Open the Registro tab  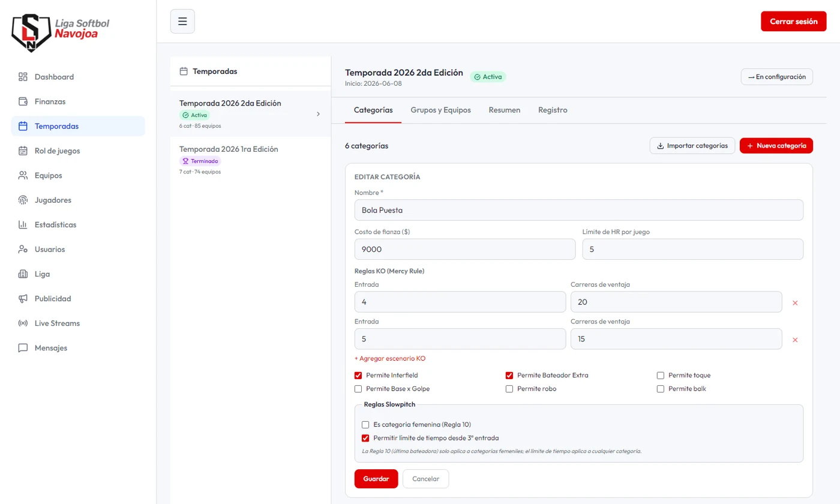tap(553, 110)
